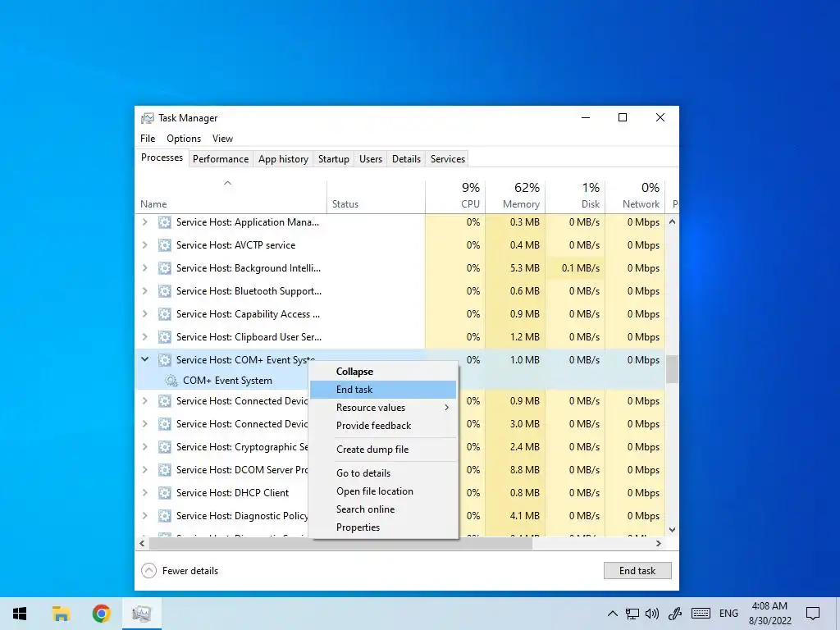This screenshot has height=630, width=840.
Task: Click the COM+ Event System child service icon
Action: pyautogui.click(x=171, y=381)
